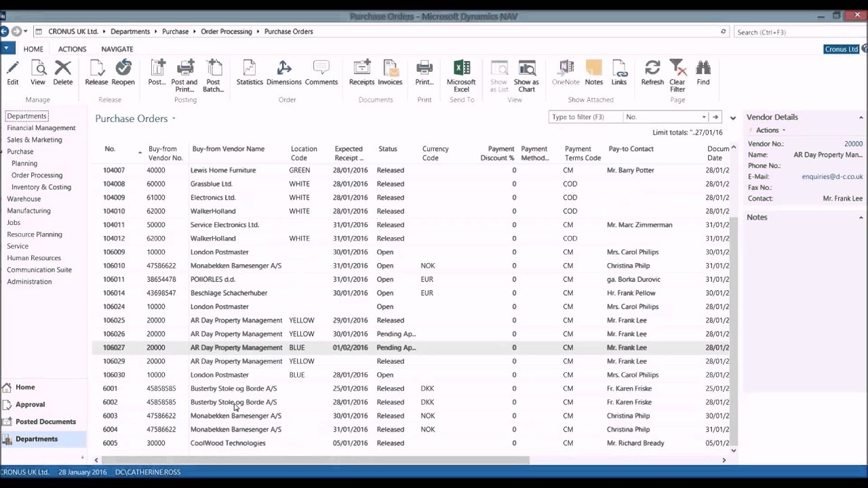Screen dimensions: 868x488
Task: Click the Search (Ctrl+F3) box
Action: pos(800,32)
